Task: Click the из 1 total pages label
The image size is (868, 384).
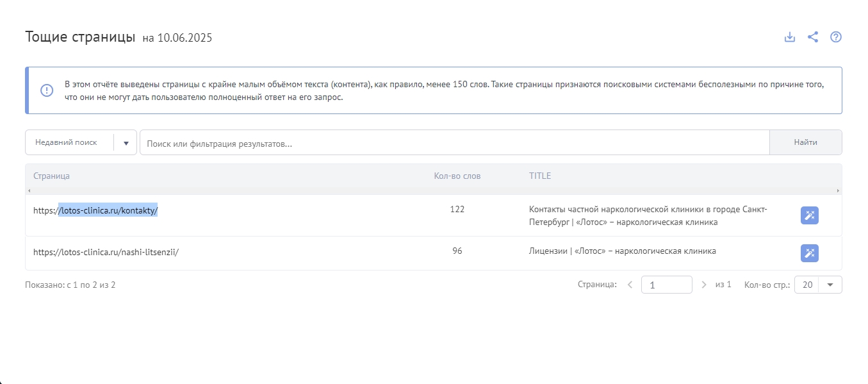Action: [723, 285]
